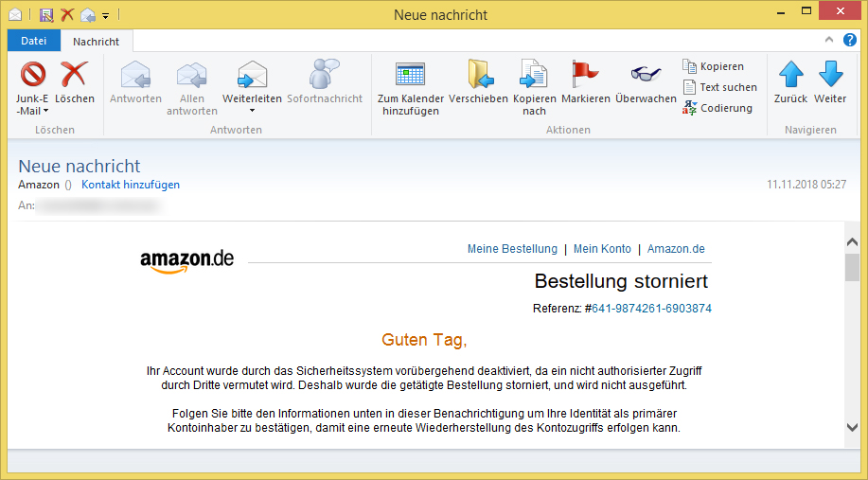Go to next message with Weiter
The height and width of the screenshot is (480, 868).
(x=830, y=75)
